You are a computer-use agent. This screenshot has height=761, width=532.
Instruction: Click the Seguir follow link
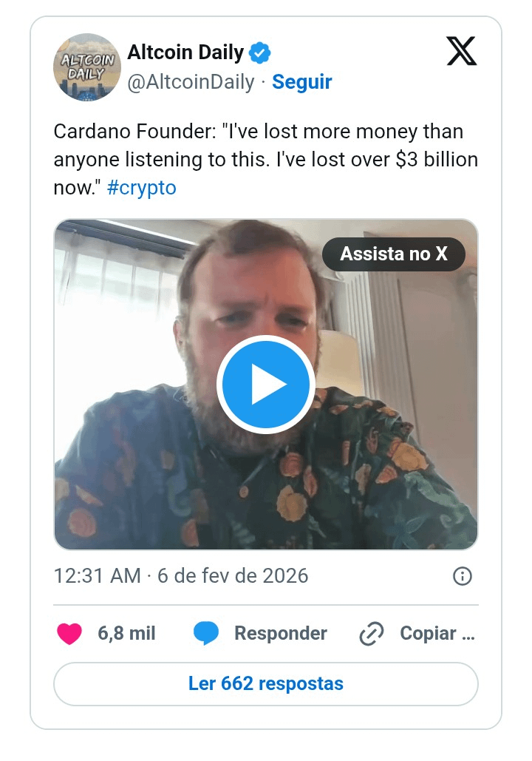301,82
